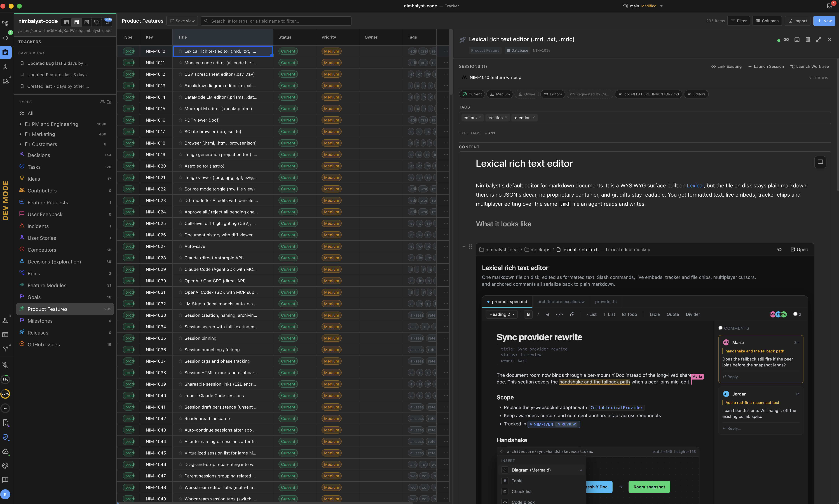Delete item NIM-1010 with trash icon
This screenshot has width=839, height=504.
pos(808,39)
